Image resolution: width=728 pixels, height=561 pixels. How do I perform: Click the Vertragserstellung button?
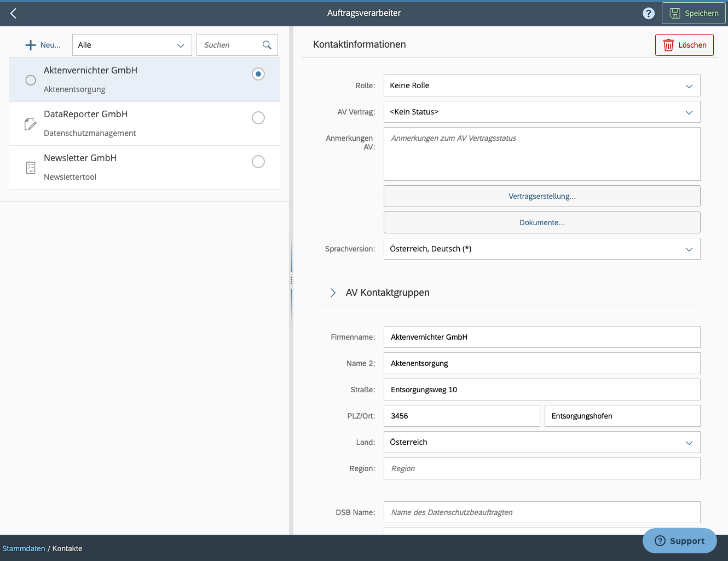tap(541, 196)
